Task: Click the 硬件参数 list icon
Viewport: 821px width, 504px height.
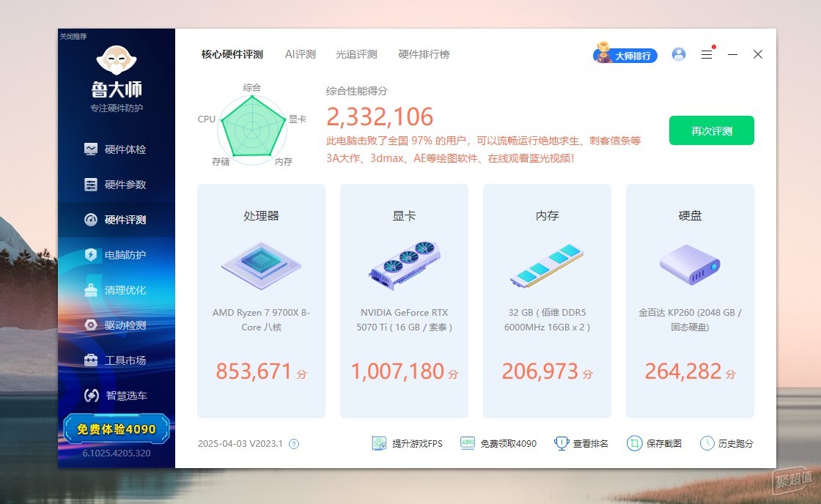Action: click(91, 184)
